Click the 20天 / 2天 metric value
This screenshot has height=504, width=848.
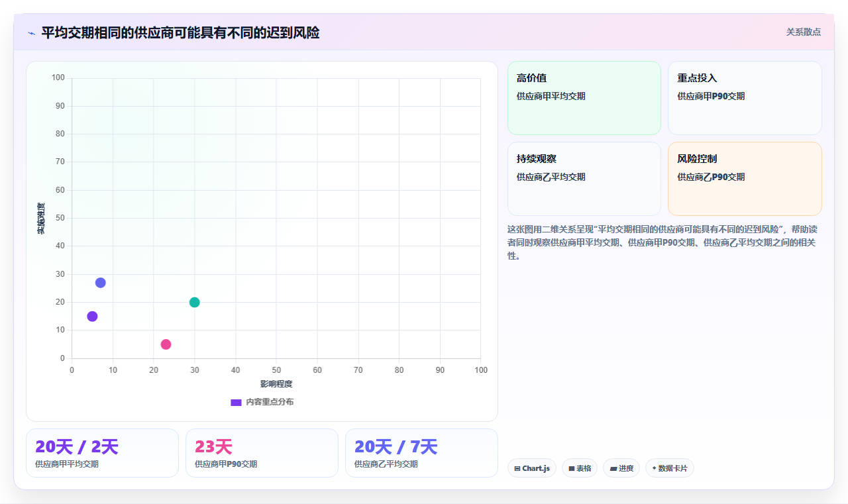[77, 447]
